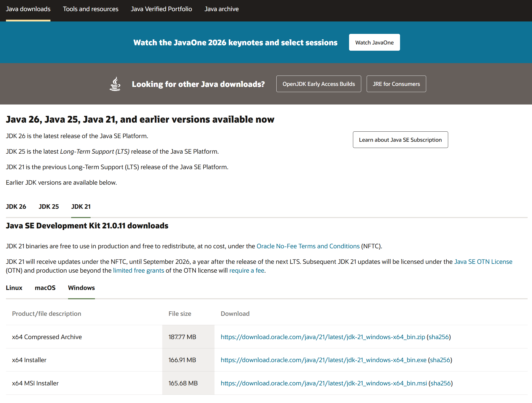The height and width of the screenshot is (403, 532).
Task: Click 'JDK 26 is the latest release' sentence
Action: (77, 136)
